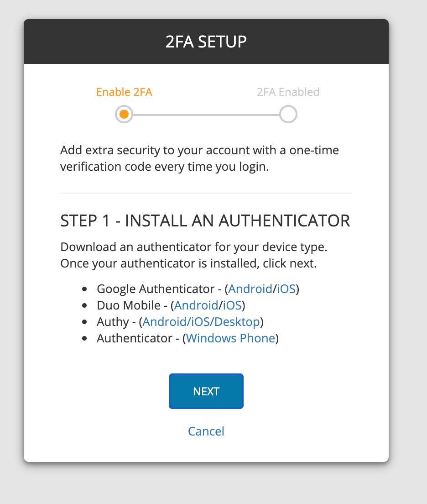
Task: Open the Windows Phone Authenticator link
Action: (231, 338)
